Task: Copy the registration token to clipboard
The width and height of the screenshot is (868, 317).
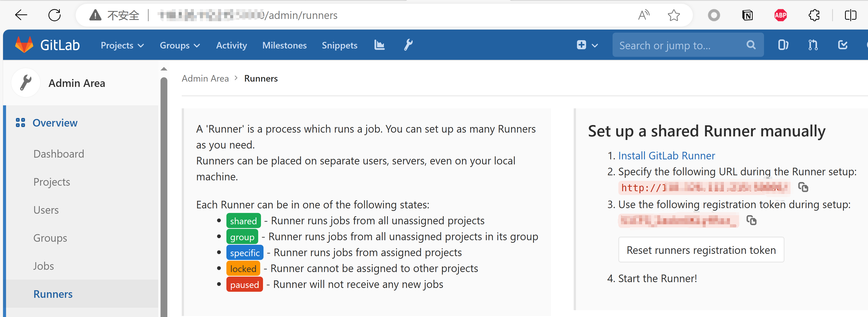Action: [751, 220]
